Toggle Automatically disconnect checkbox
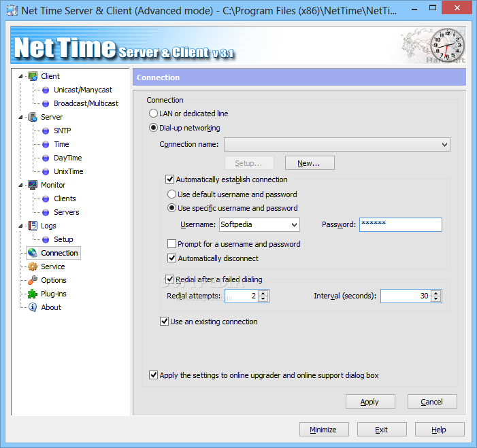 [x=172, y=258]
